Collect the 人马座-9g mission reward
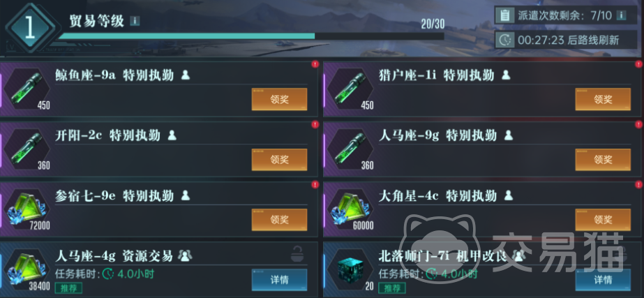 [603, 160]
